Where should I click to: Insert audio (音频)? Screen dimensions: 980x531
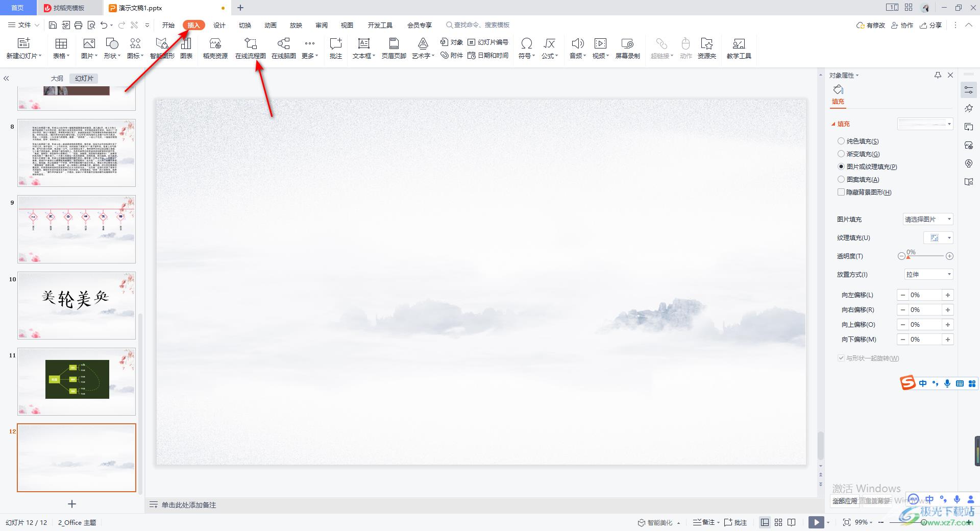[x=577, y=49]
